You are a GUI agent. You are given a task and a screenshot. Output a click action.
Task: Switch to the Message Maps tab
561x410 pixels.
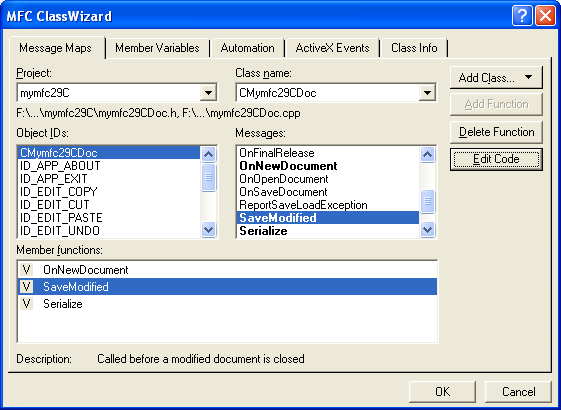(x=55, y=48)
